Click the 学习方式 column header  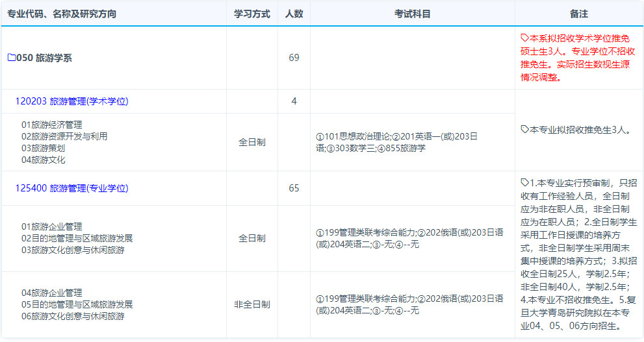point(251,14)
